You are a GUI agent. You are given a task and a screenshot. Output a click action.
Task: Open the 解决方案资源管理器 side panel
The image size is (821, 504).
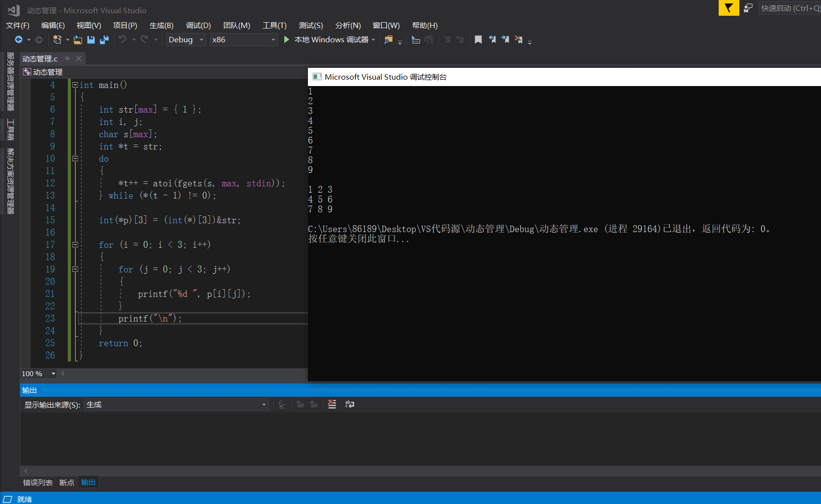[10, 181]
